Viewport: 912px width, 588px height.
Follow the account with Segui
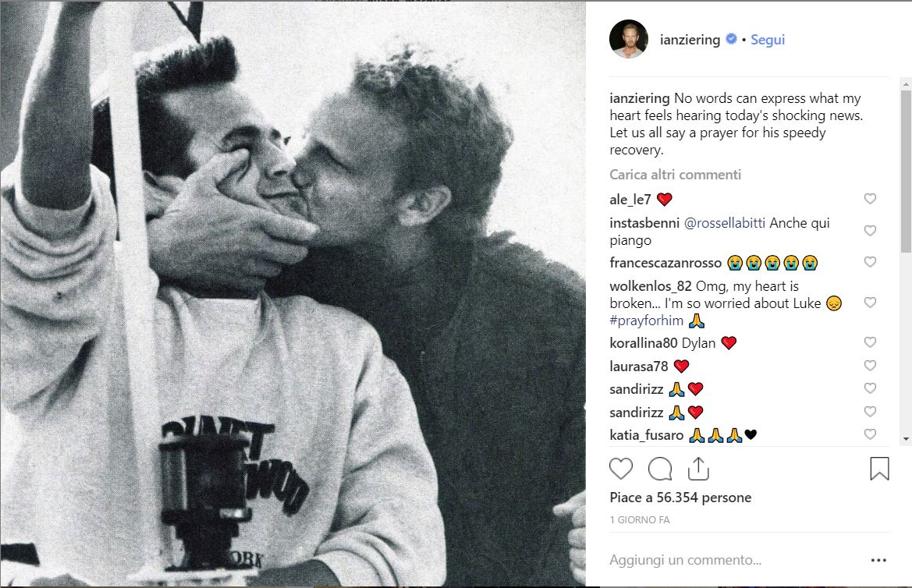pyautogui.click(x=768, y=39)
